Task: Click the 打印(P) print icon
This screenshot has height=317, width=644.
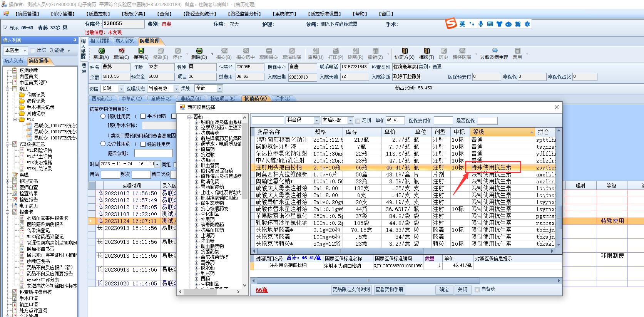Action: click(336, 51)
